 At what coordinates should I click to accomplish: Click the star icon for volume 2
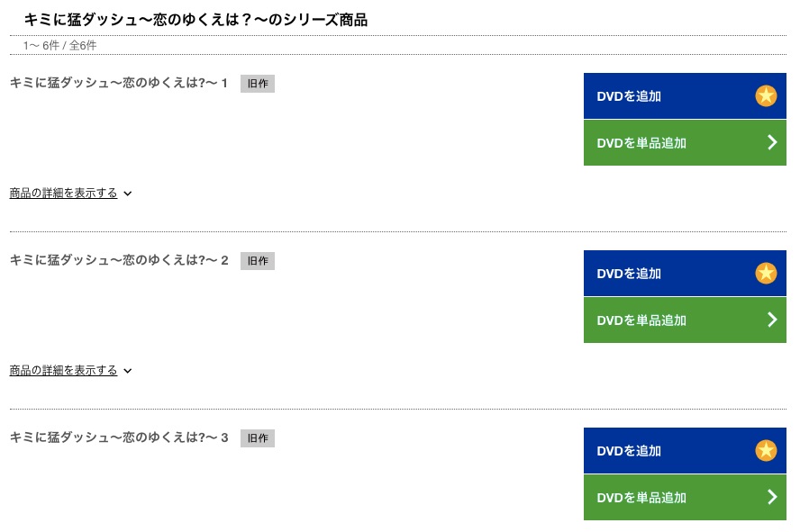click(766, 273)
